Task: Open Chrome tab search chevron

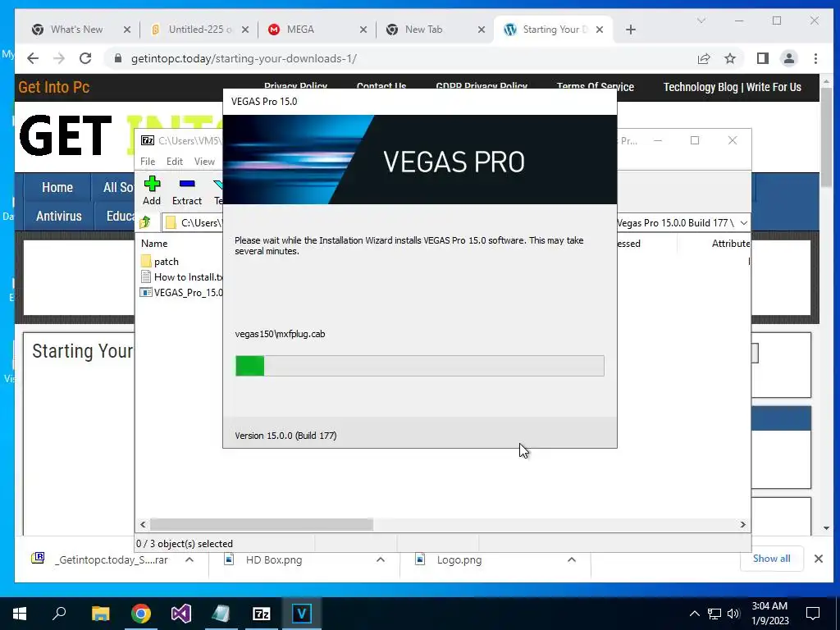Action: tap(701, 21)
